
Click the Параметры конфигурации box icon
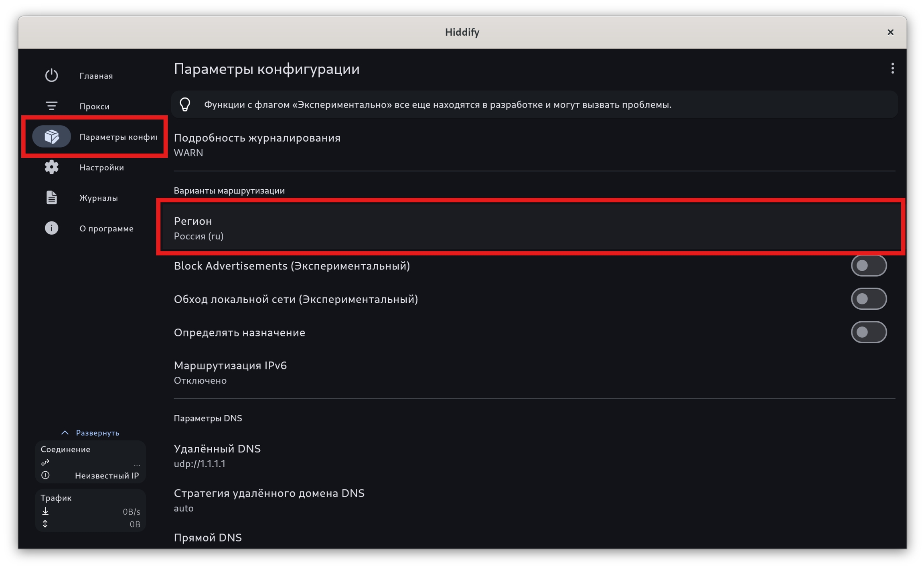click(52, 137)
